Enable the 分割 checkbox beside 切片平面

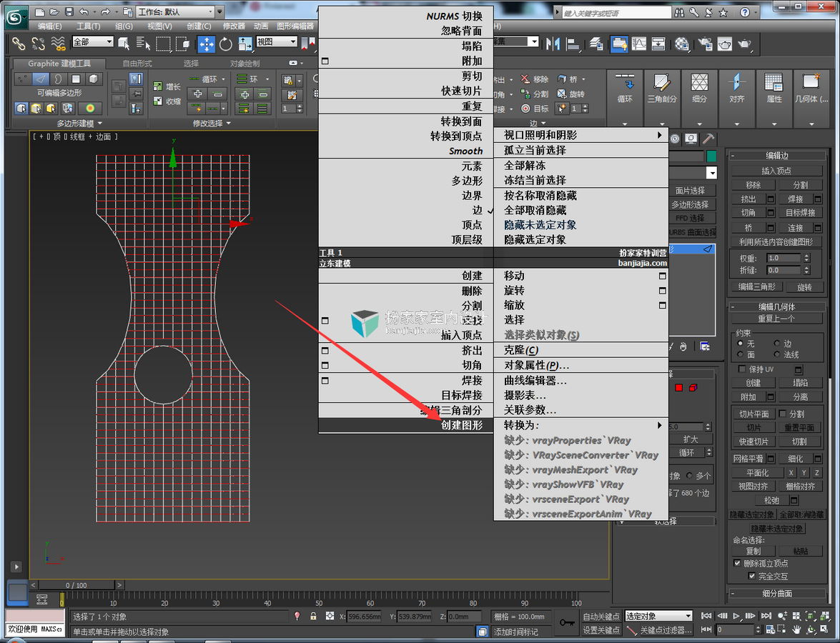click(783, 414)
